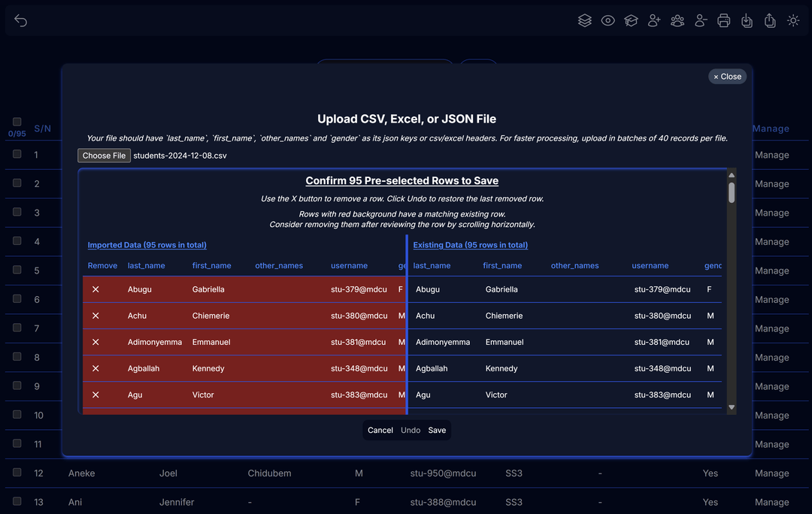Click Save to confirm imported rows

(437, 431)
